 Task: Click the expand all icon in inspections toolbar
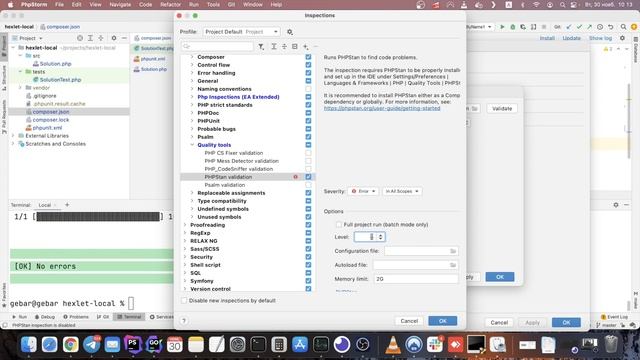pyautogui.click(x=274, y=47)
